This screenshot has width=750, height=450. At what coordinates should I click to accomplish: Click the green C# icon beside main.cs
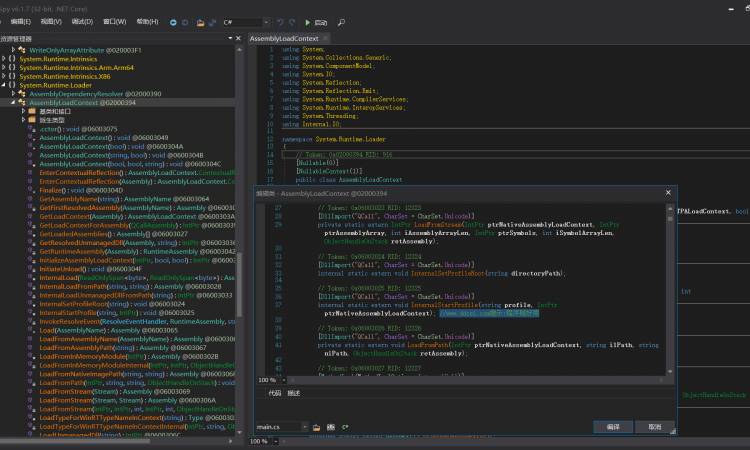[345, 427]
